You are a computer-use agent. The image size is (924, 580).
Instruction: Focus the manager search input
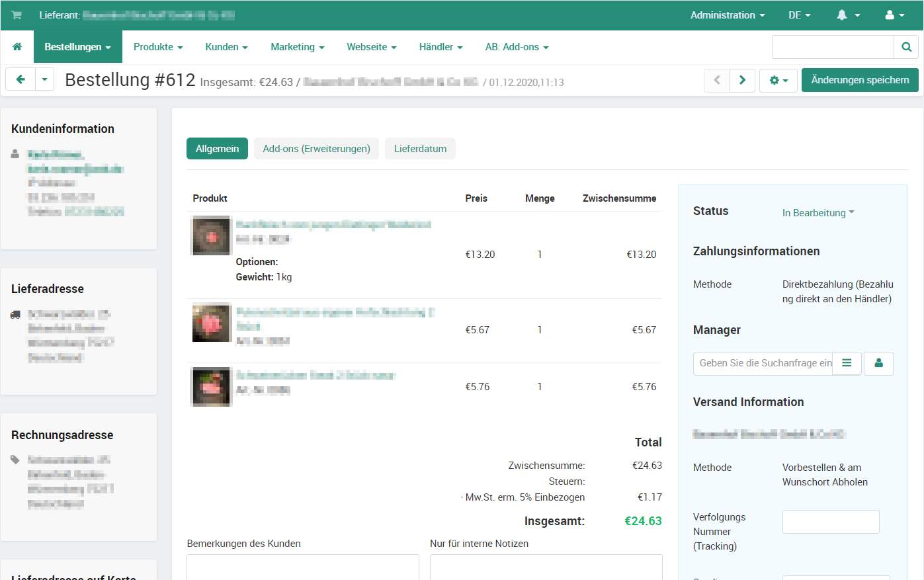pyautogui.click(x=763, y=363)
